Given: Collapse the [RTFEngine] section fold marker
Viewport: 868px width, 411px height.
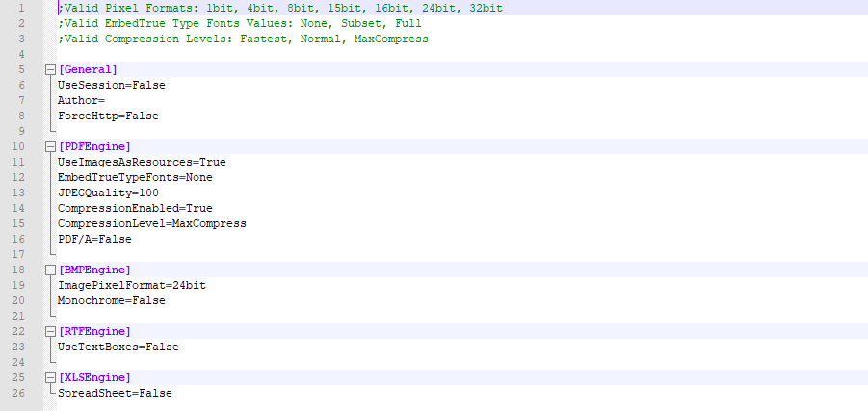Looking at the screenshot, I should [x=50, y=332].
